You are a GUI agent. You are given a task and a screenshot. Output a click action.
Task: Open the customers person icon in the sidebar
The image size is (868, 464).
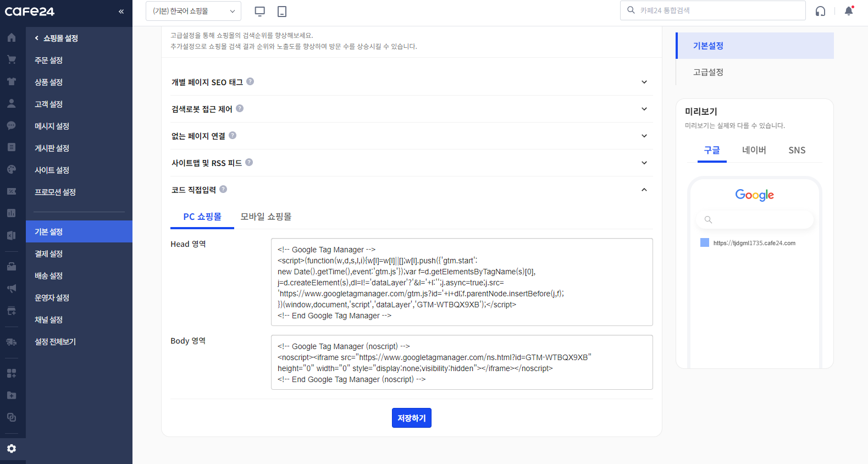[12, 103]
